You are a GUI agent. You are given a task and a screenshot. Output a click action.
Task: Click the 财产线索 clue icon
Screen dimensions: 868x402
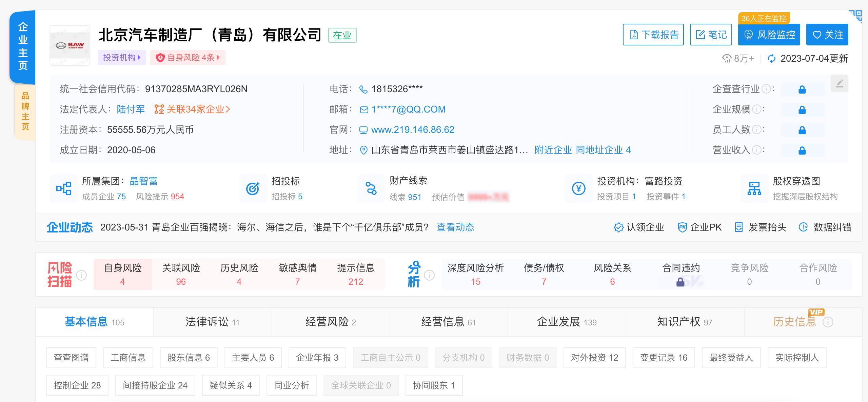point(371,188)
